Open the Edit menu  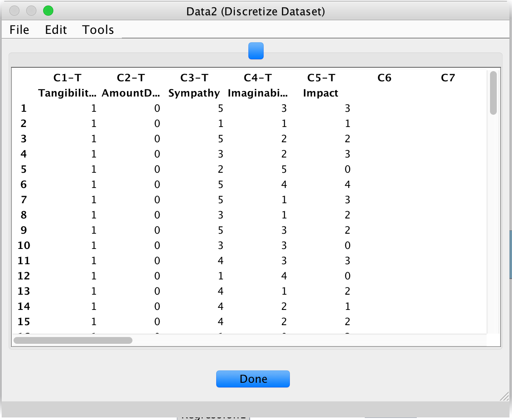[x=55, y=30]
